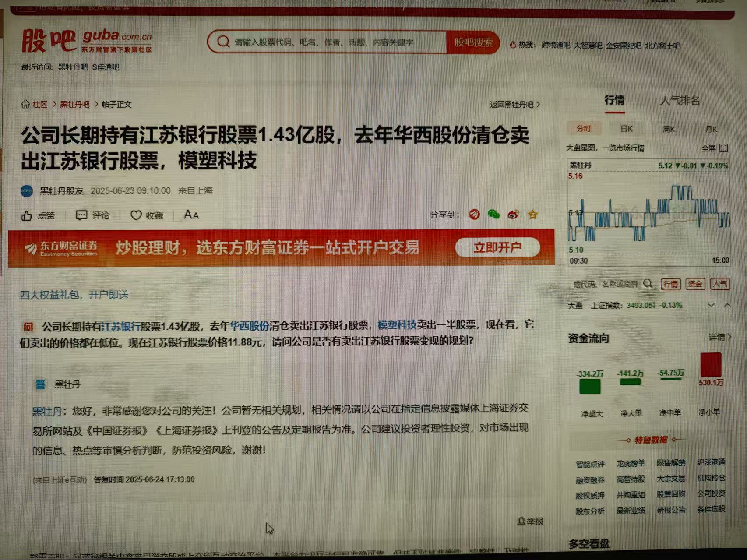Screen dimensions: 747x560
Task: Select the 周K chart tab
Action: [x=669, y=129]
